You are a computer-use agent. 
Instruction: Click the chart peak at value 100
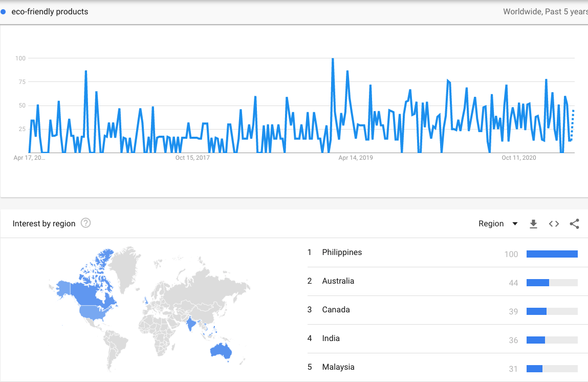coord(333,59)
